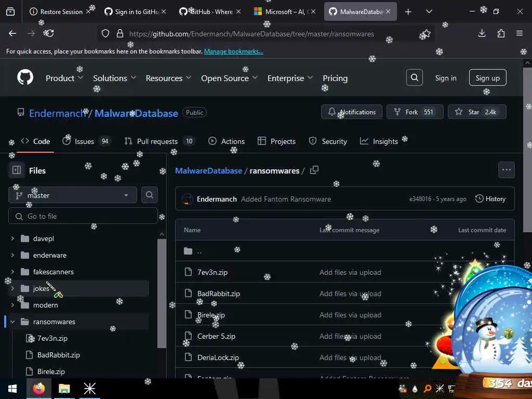The height and width of the screenshot is (399, 532).
Task: Click search files magnifier button
Action: click(x=149, y=195)
